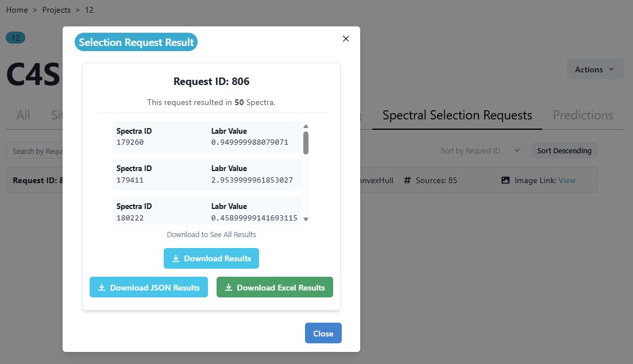Open the Image Link View link
This screenshot has height=364, width=633.
[x=566, y=180]
